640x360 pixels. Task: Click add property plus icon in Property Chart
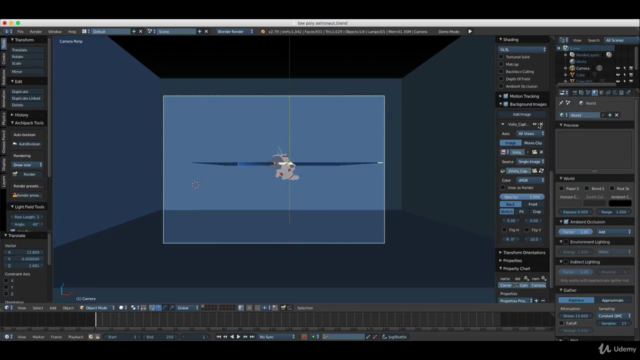536,301
